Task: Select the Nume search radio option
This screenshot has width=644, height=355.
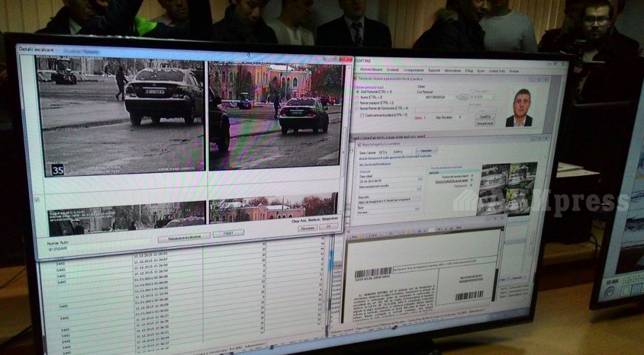Action: [357, 97]
